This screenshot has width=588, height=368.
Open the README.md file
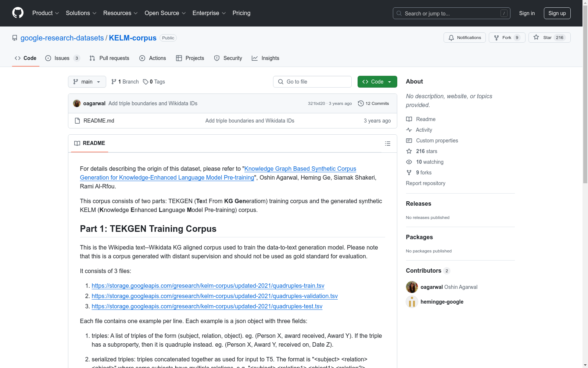click(x=99, y=121)
